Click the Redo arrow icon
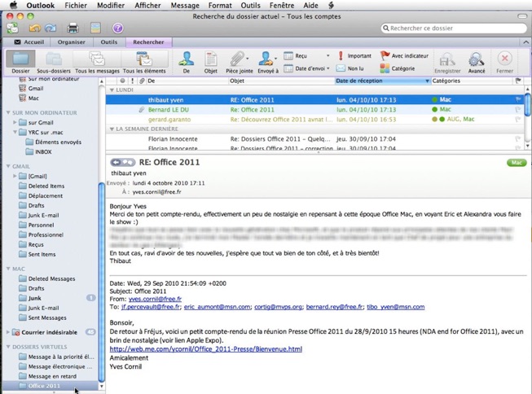Viewport: 532px width, 394px height. point(51,28)
